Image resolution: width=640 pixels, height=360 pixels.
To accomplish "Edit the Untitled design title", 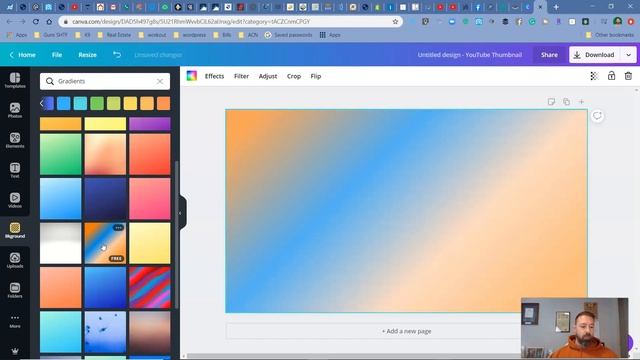I will pyautogui.click(x=469, y=55).
